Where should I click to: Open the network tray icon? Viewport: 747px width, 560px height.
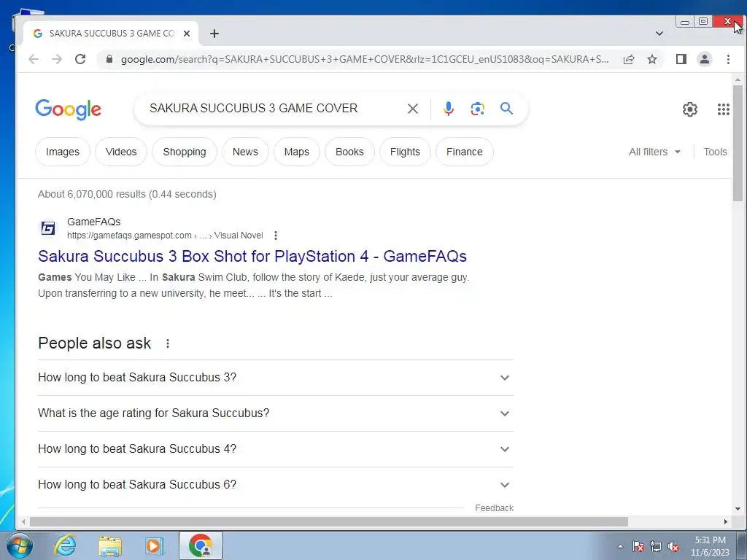pyautogui.click(x=656, y=546)
